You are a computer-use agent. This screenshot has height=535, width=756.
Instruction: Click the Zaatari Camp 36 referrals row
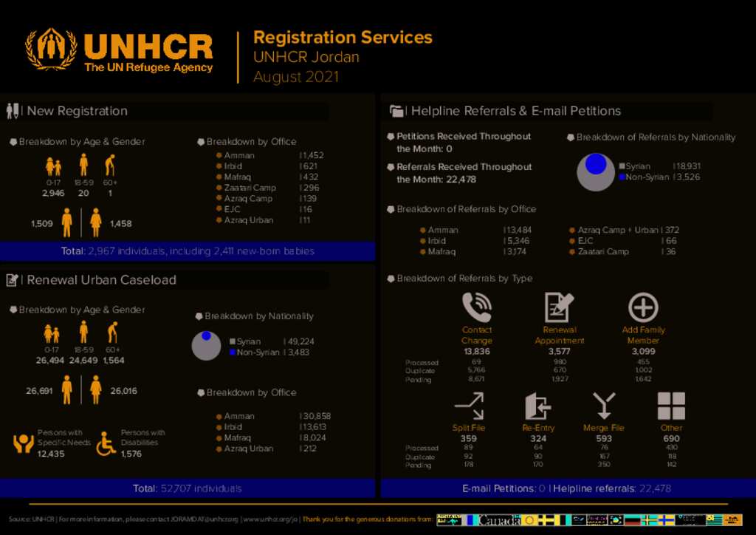[622, 251]
